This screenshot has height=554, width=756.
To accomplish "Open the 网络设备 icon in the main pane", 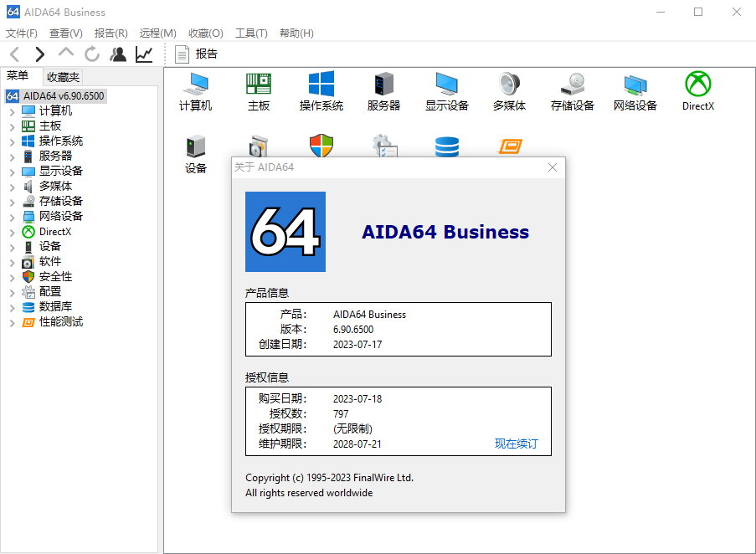I will coord(635,92).
